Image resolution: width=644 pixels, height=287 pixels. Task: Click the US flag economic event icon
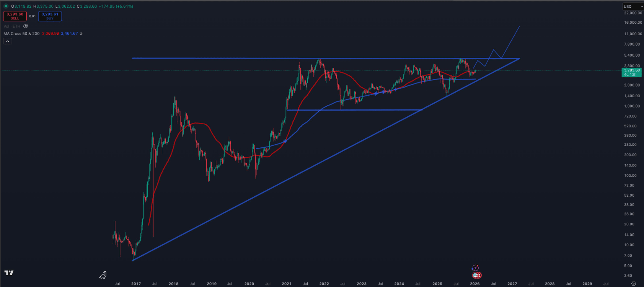(x=476, y=275)
